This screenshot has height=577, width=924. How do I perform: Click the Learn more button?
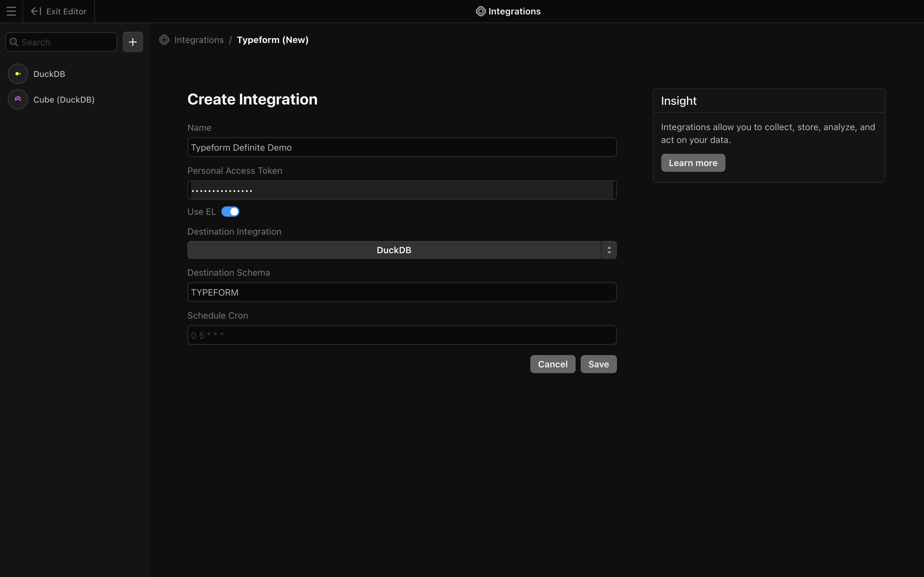[693, 163]
